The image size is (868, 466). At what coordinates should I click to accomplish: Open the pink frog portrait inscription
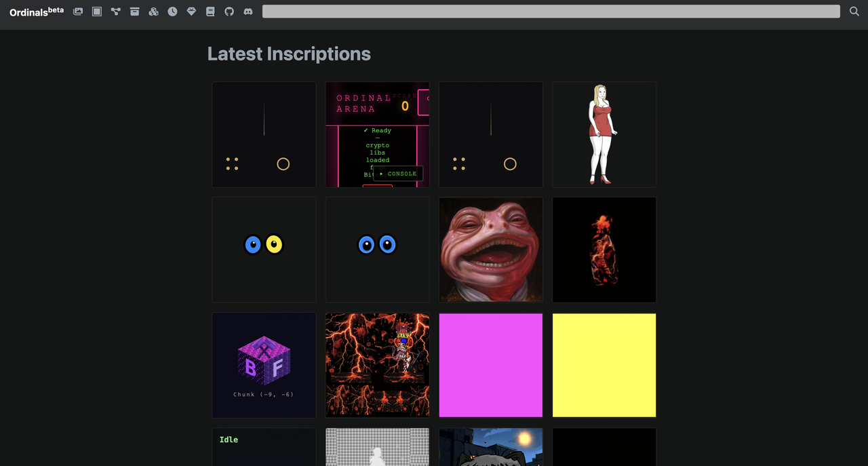pyautogui.click(x=490, y=250)
